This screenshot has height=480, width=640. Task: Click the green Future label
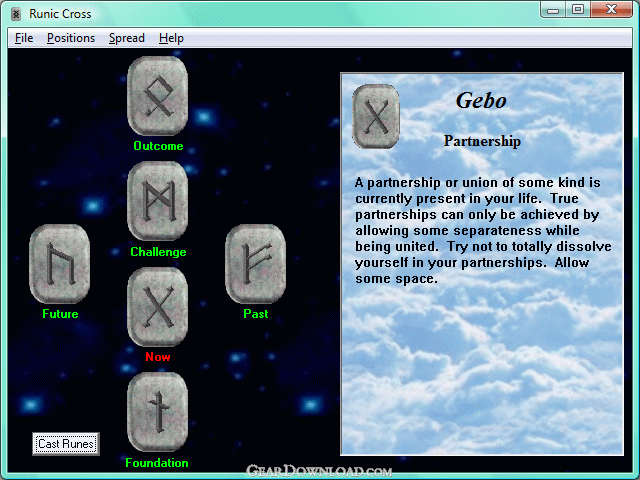60,313
